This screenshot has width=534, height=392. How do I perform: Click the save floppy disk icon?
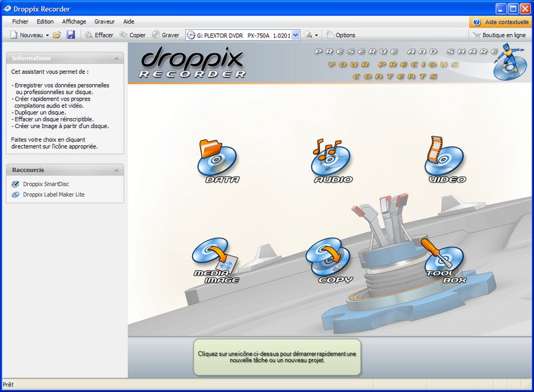click(71, 35)
